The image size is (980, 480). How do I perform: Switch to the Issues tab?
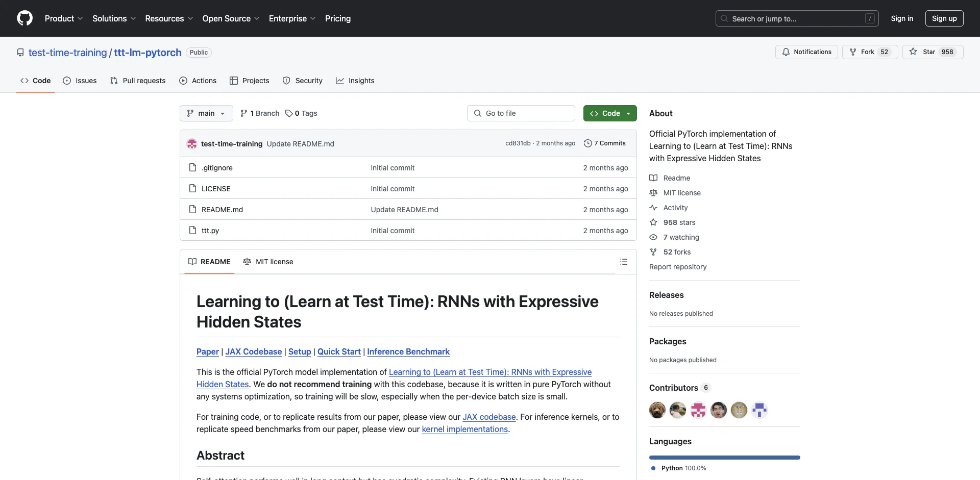80,81
